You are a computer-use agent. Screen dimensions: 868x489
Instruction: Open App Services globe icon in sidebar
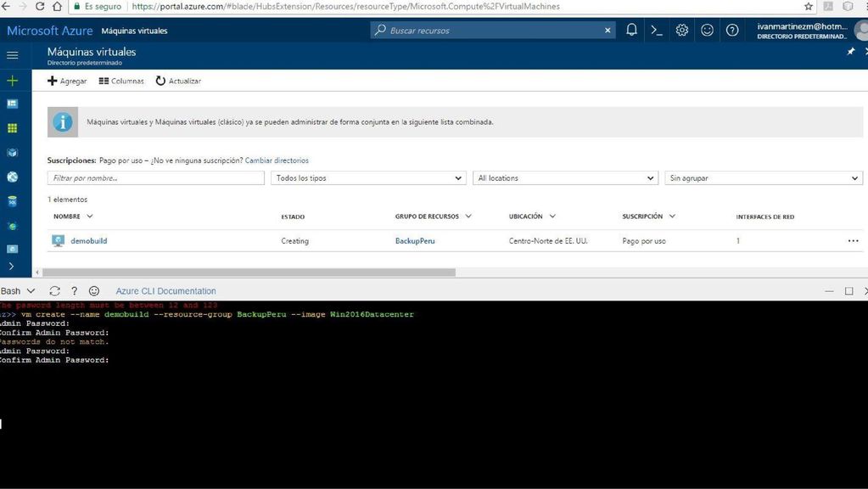(x=12, y=177)
